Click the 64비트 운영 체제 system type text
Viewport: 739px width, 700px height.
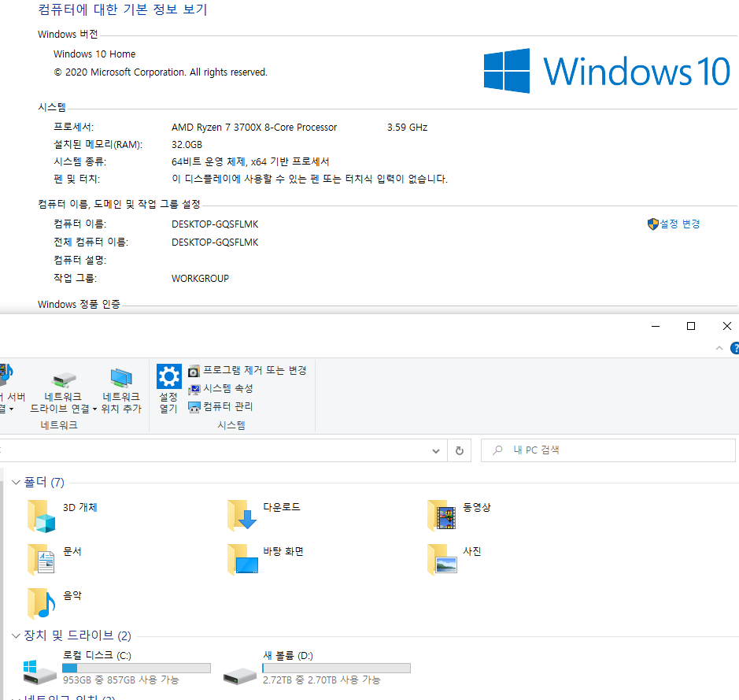250,161
